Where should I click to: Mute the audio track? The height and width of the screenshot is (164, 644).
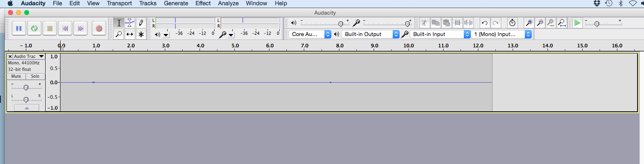pos(16,76)
